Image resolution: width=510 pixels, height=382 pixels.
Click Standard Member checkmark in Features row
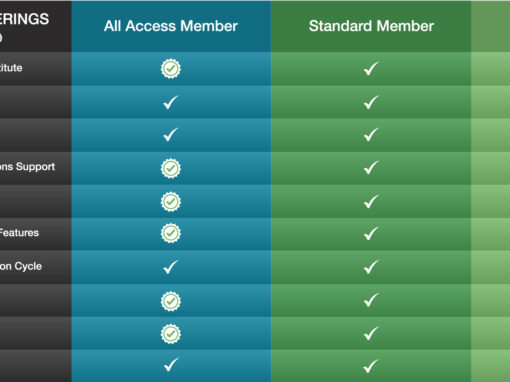371,233
